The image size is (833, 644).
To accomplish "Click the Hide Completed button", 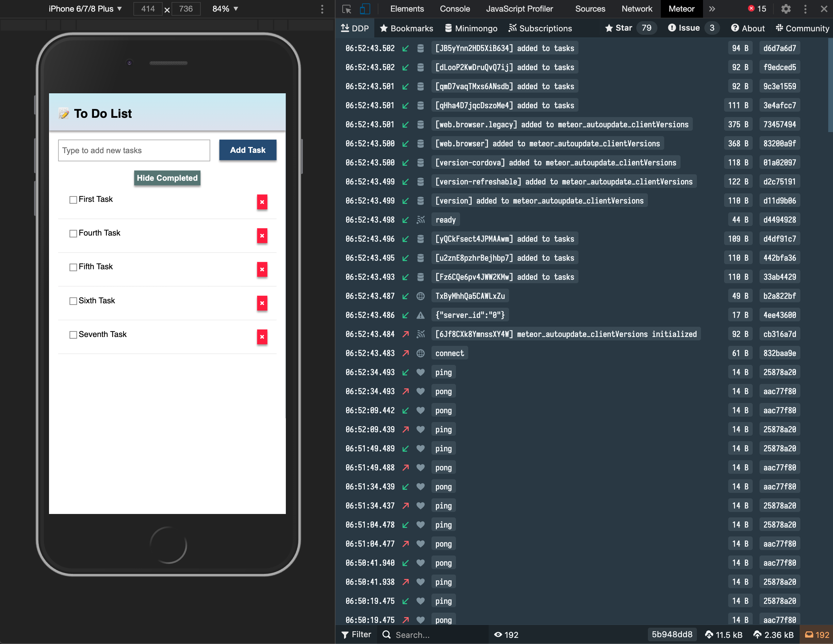I will click(x=167, y=178).
